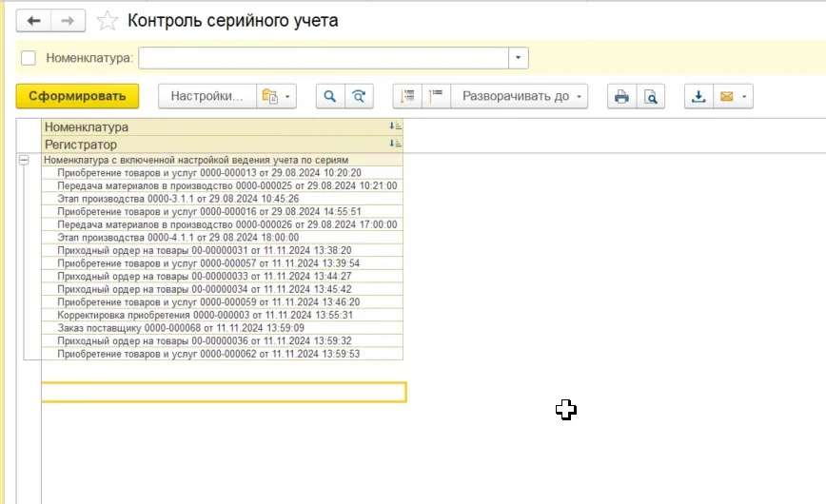The height and width of the screenshot is (504, 826).
Task: Select row Этап производства 0000-3.1.1
Action: [223, 199]
